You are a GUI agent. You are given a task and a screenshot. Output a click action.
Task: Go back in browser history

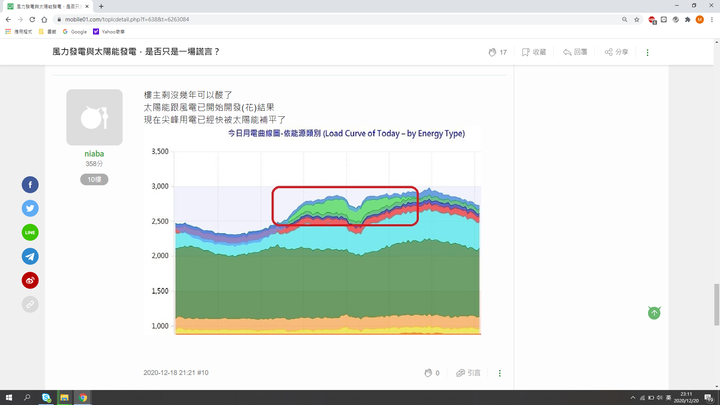point(8,19)
